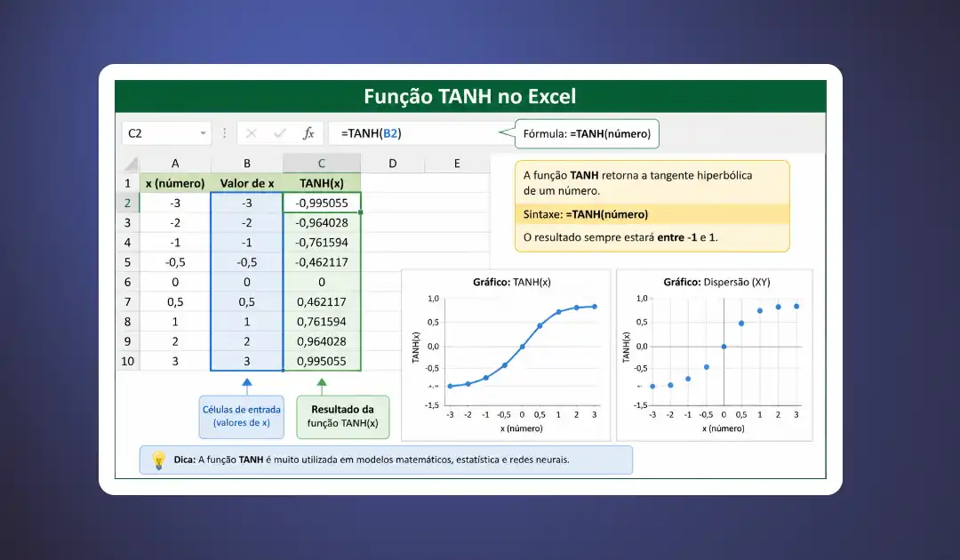Open Insert Function fx icon

point(308,133)
